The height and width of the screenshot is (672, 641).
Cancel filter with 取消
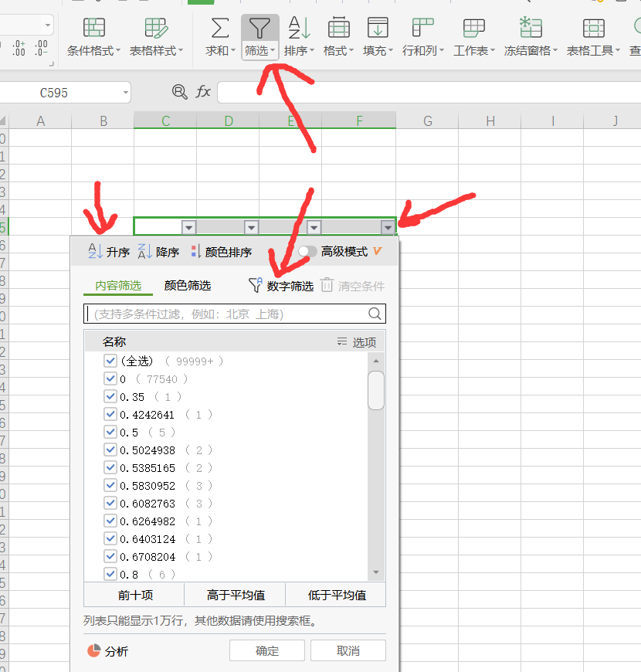(x=348, y=650)
